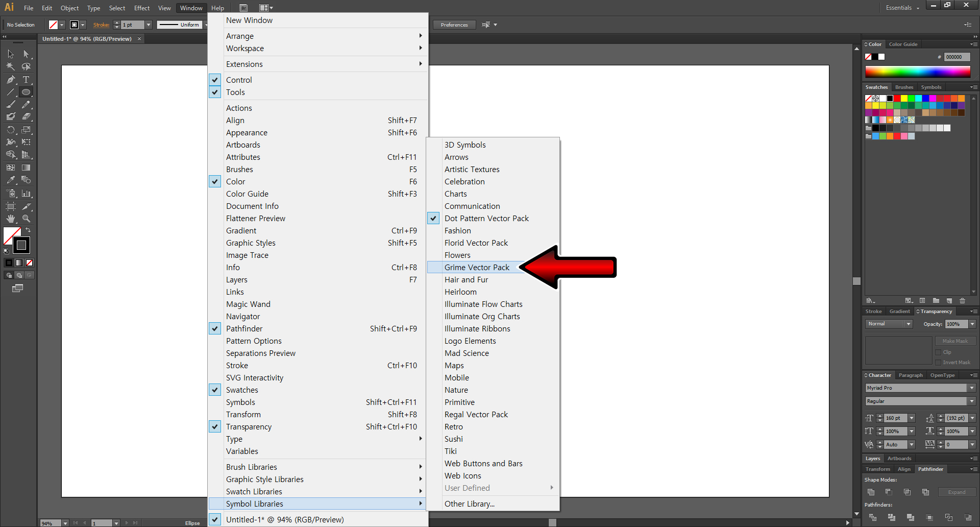
Task: Select the Ellipse tool in toolbox
Action: 26,92
